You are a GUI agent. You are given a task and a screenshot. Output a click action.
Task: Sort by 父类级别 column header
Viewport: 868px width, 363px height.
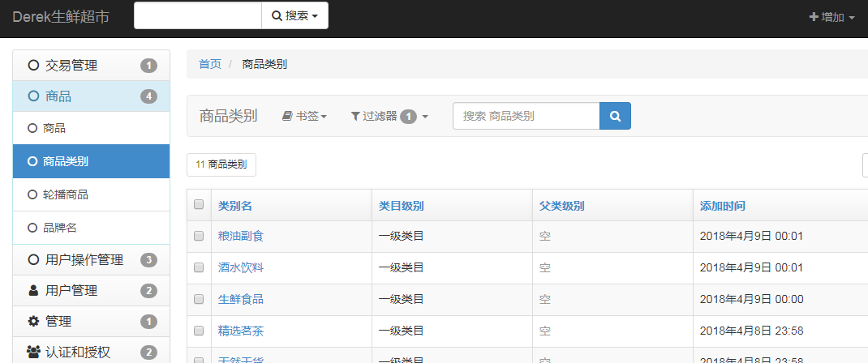click(x=562, y=206)
